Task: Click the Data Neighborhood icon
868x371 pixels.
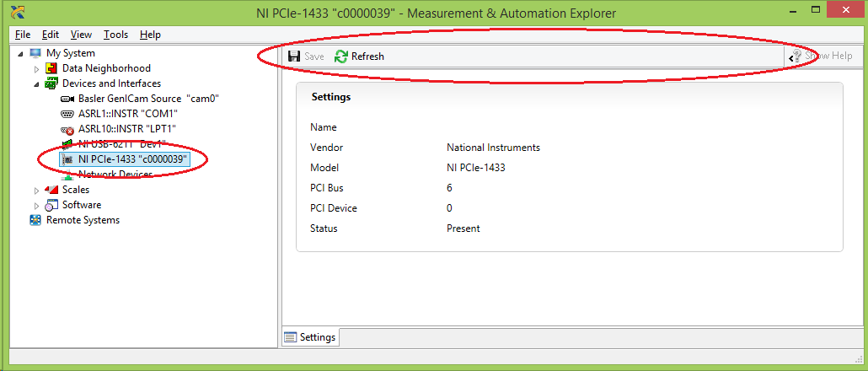Action: 51,68
